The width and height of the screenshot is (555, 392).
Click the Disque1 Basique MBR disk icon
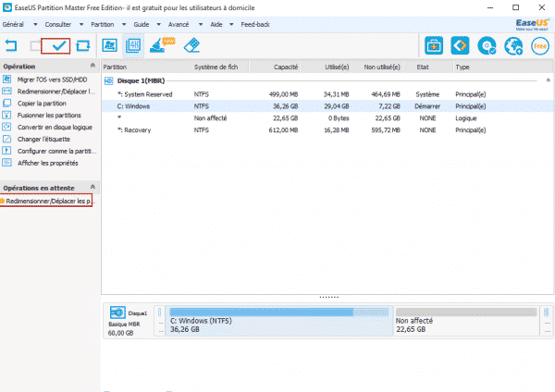pyautogui.click(x=117, y=312)
